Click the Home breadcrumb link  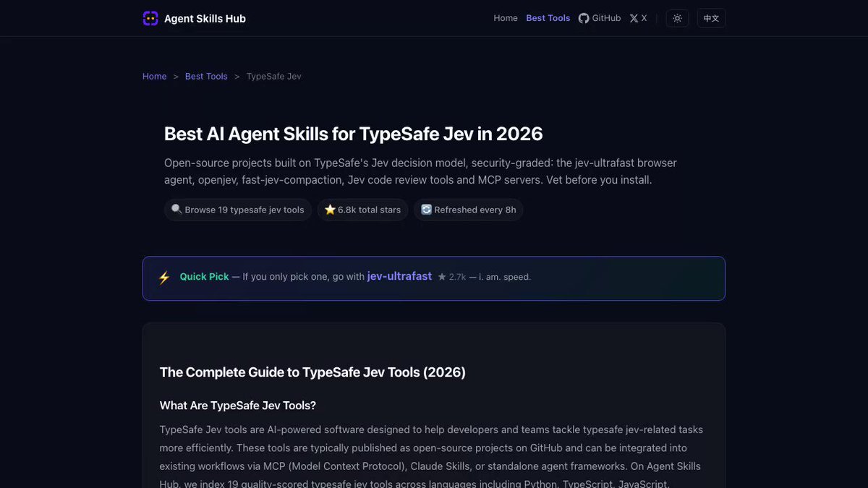click(x=155, y=76)
